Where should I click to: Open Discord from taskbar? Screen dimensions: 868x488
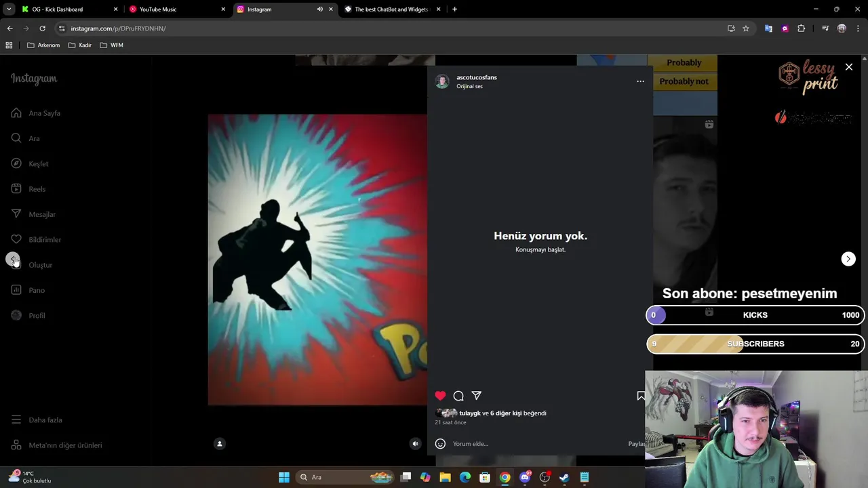[524, 477]
